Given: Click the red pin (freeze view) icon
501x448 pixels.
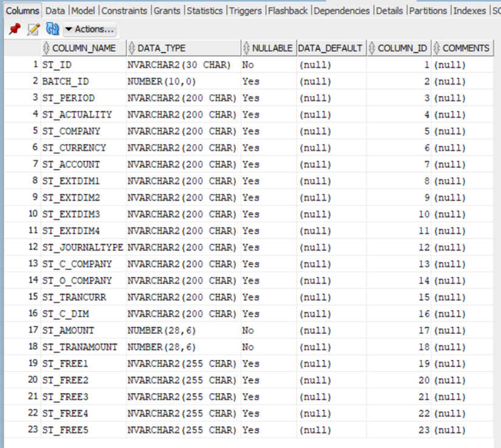Looking at the screenshot, I should coord(15,29).
